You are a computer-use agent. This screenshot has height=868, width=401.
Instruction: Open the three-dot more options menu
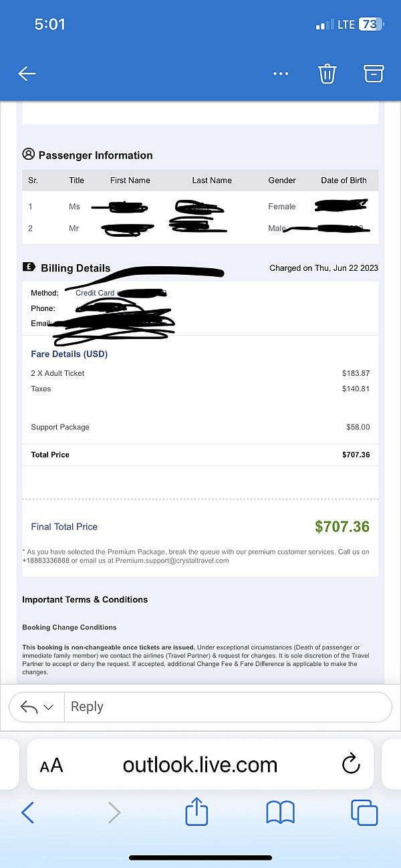(x=281, y=74)
